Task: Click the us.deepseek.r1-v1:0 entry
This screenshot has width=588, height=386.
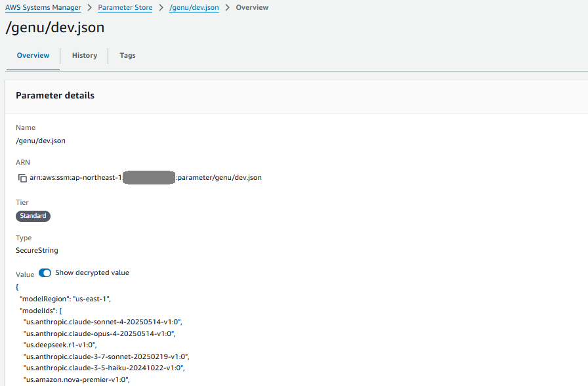Action: pyautogui.click(x=60, y=345)
